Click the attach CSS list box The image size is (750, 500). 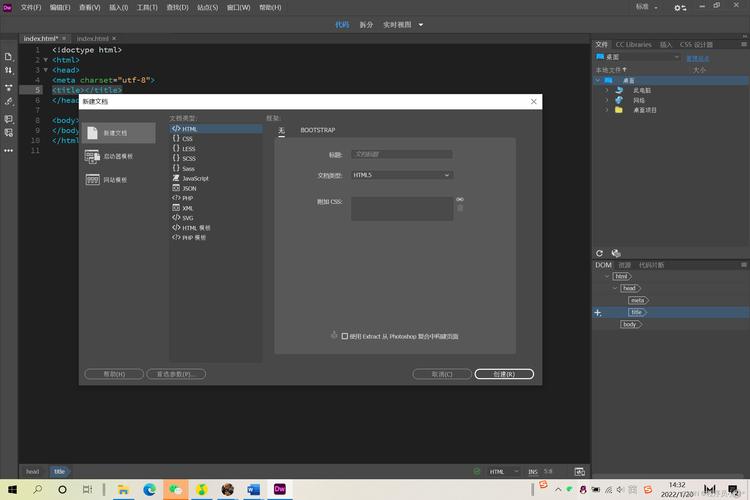point(402,209)
